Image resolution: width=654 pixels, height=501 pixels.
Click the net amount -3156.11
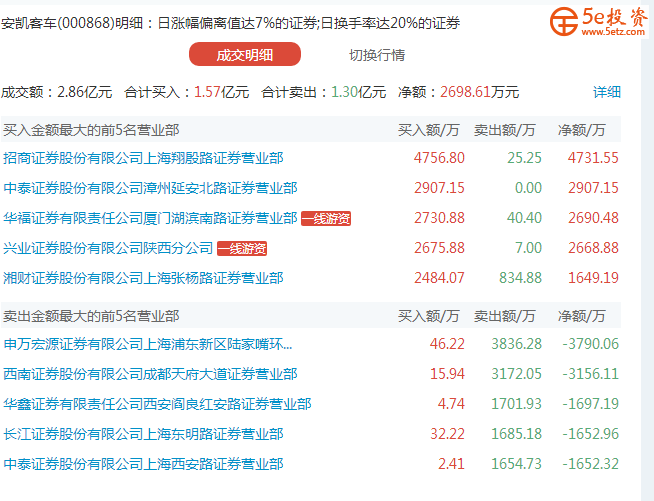pos(590,374)
